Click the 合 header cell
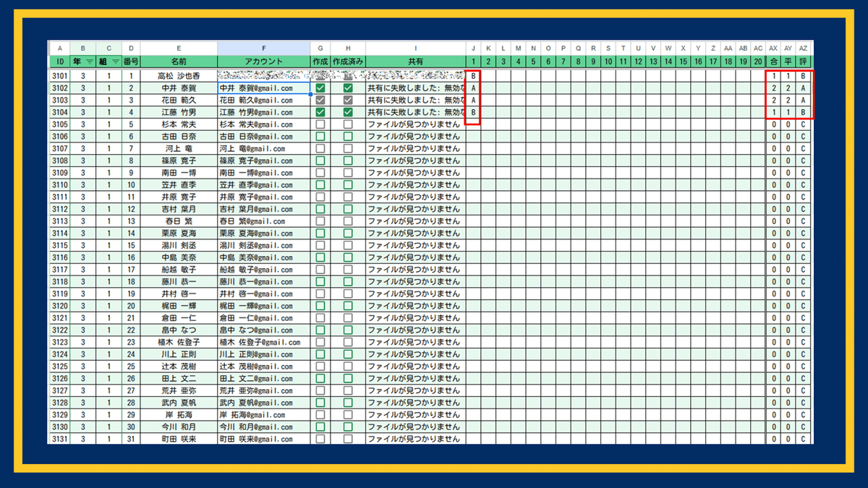The image size is (868, 488). click(x=773, y=61)
